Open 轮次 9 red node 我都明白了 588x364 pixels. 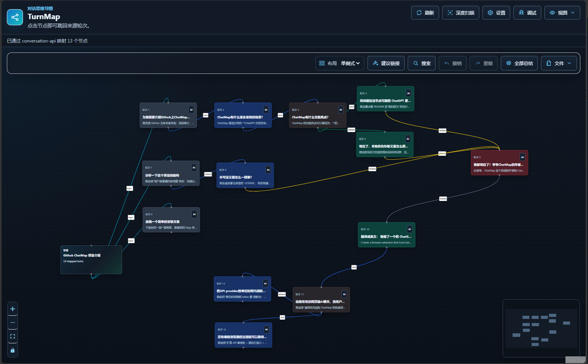(499, 163)
